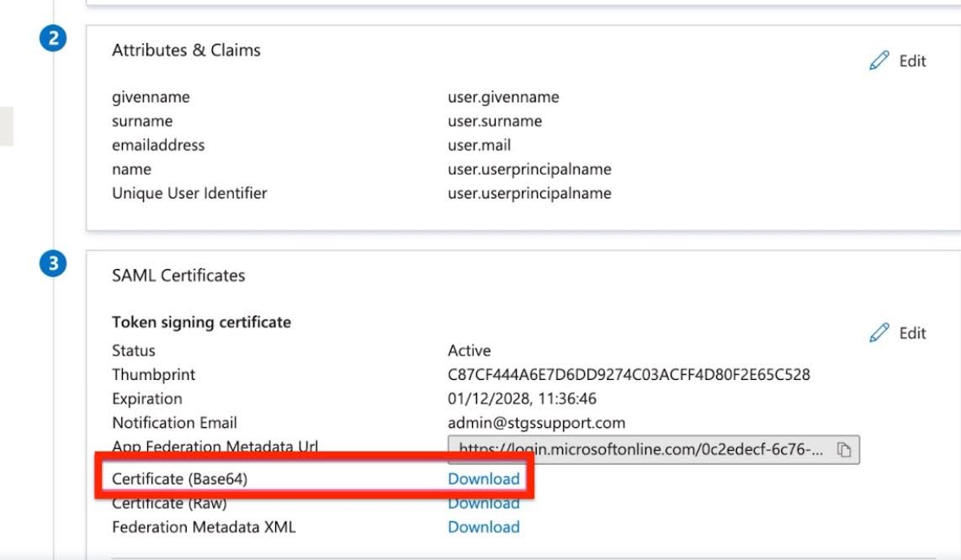This screenshot has height=560, width=961.
Task: Click the highlighted Certificate (Base64) Download link
Action: point(482,478)
